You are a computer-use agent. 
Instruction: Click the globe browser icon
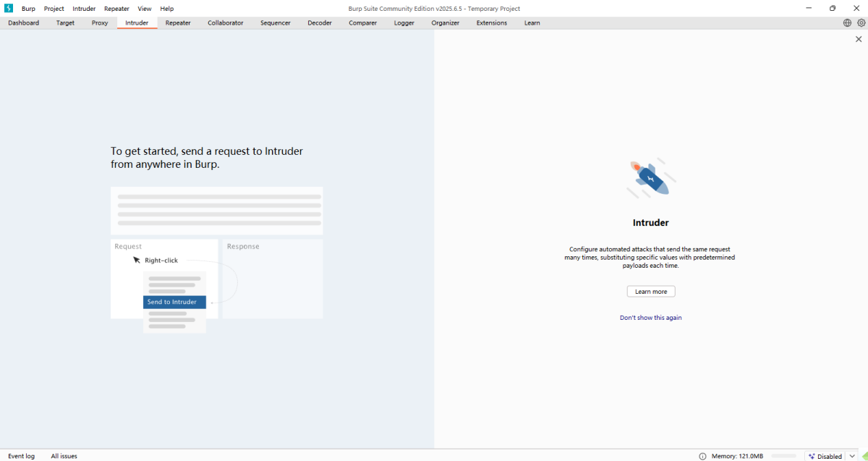(x=847, y=23)
